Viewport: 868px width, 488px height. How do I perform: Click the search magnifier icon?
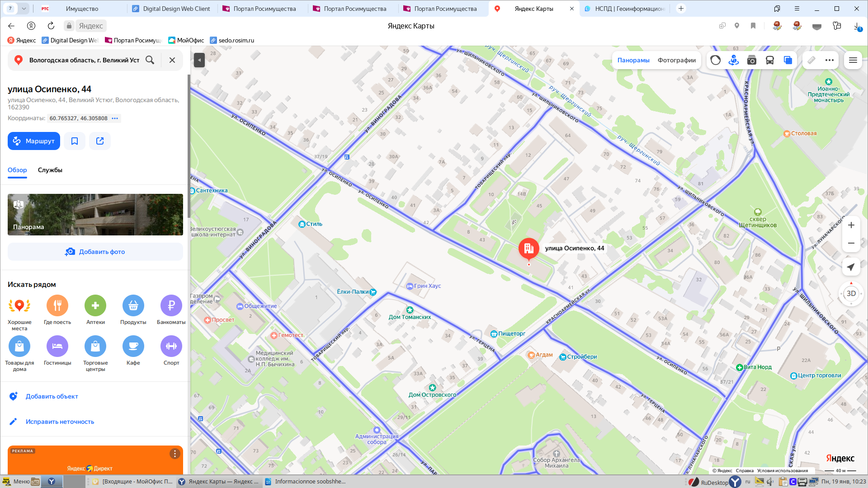[x=150, y=60]
